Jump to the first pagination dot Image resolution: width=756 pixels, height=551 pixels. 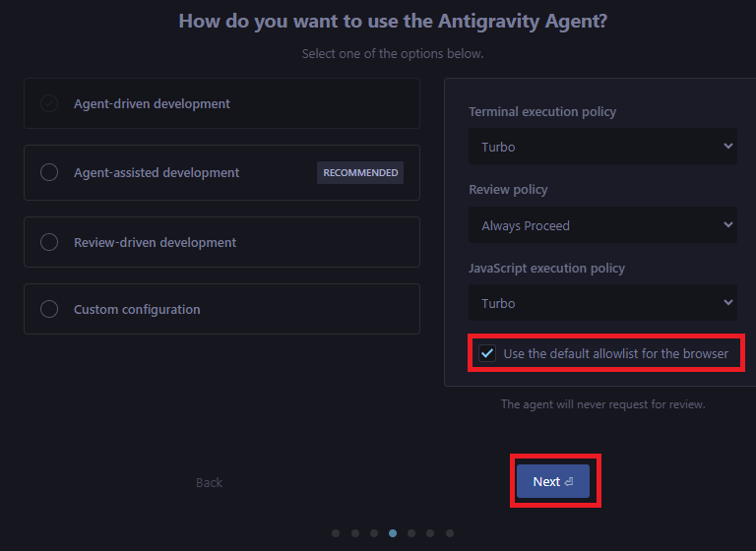336,533
